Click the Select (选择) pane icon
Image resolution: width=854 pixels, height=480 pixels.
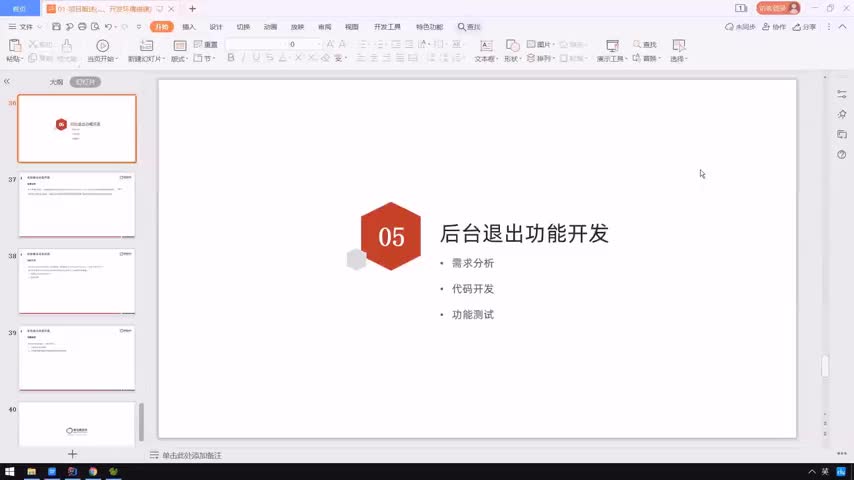[679, 46]
